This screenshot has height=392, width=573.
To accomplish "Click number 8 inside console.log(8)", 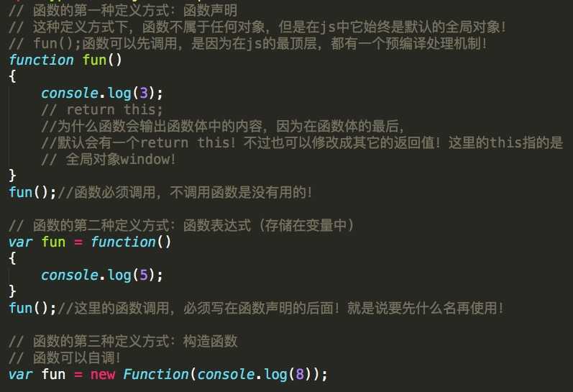I will coord(300,374).
